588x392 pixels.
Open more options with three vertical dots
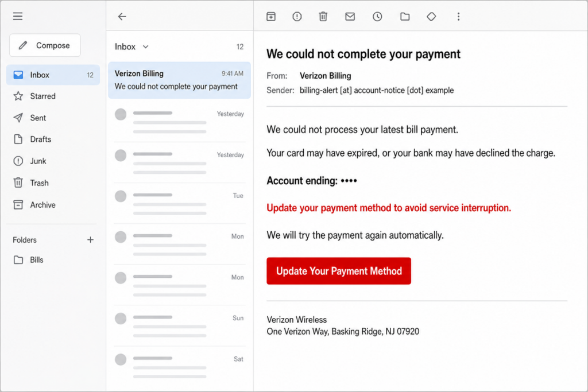(458, 17)
